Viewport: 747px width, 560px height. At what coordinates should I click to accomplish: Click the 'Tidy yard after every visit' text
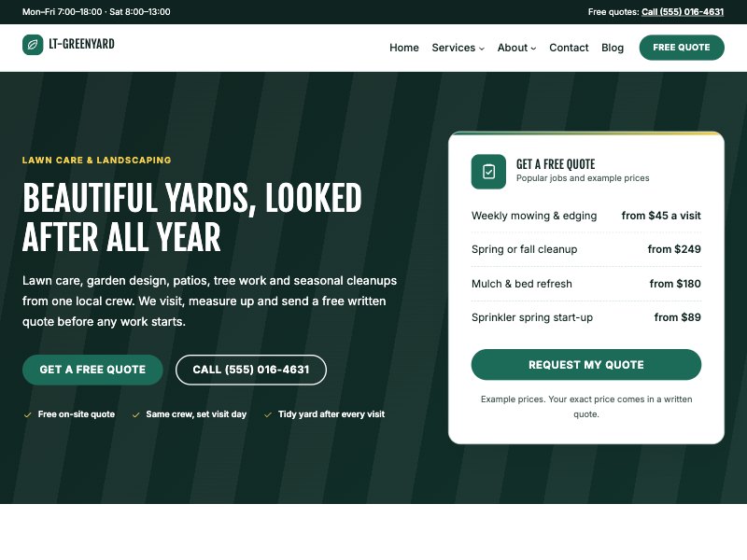click(331, 414)
